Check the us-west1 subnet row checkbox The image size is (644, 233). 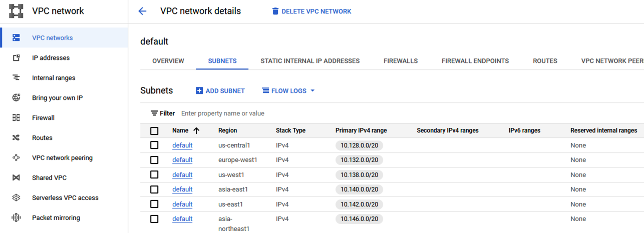154,174
